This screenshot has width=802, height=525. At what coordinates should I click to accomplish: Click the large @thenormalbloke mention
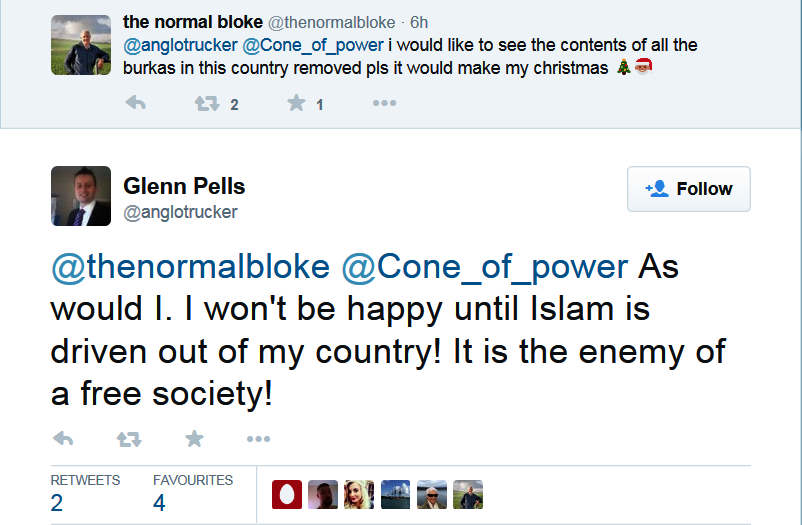190,267
